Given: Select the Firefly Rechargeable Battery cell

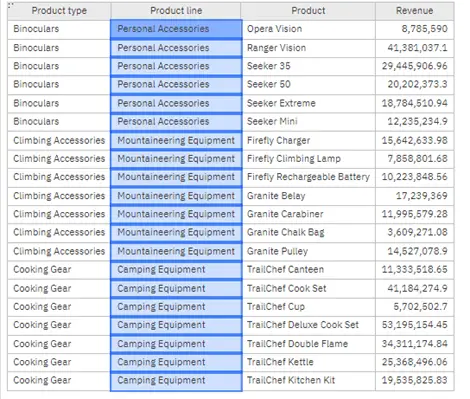Looking at the screenshot, I should (x=308, y=177).
